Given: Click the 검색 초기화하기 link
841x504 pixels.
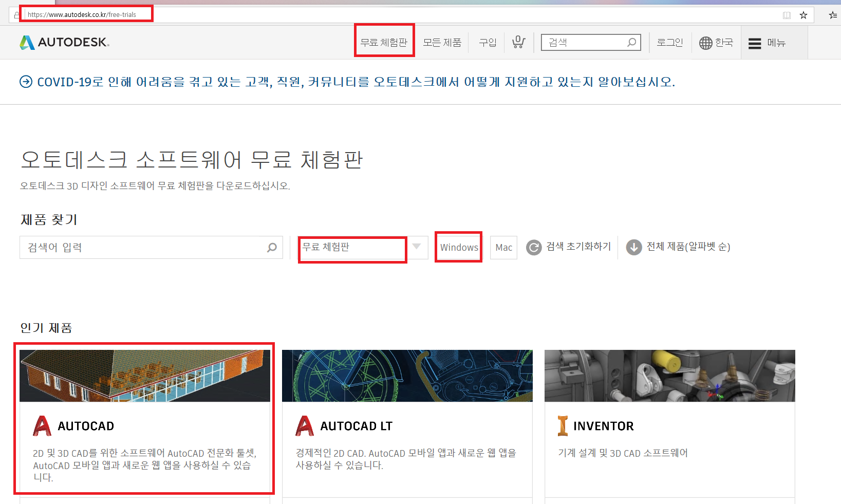Looking at the screenshot, I should [x=578, y=247].
